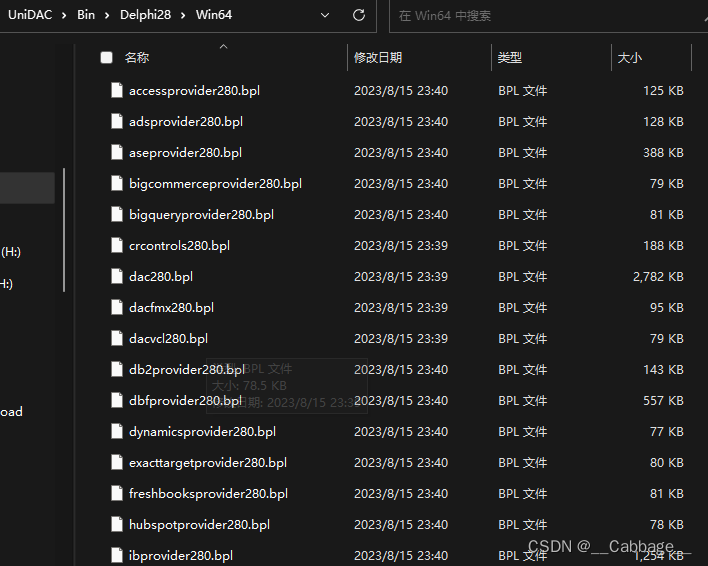Navigate to Bin in the breadcrumb
The width and height of the screenshot is (708, 566).
86,15
